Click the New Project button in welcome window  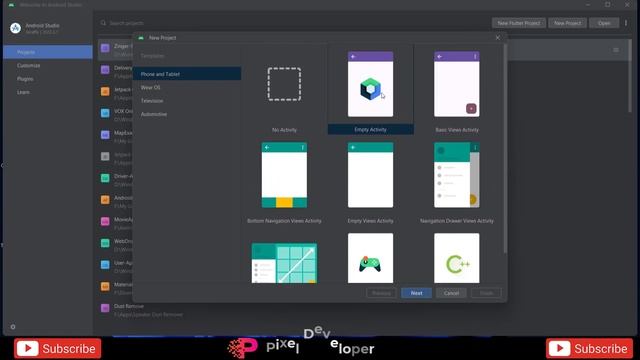pyautogui.click(x=567, y=23)
